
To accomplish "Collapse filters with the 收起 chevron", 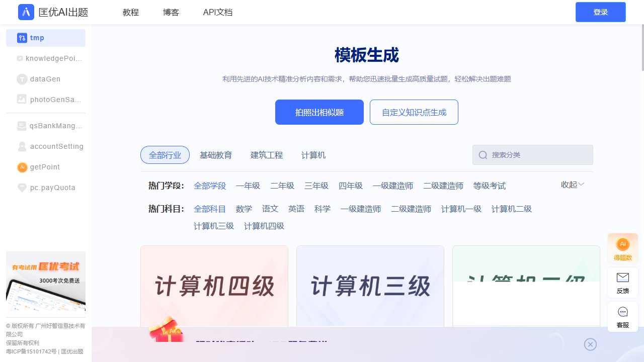I will click(x=581, y=185).
